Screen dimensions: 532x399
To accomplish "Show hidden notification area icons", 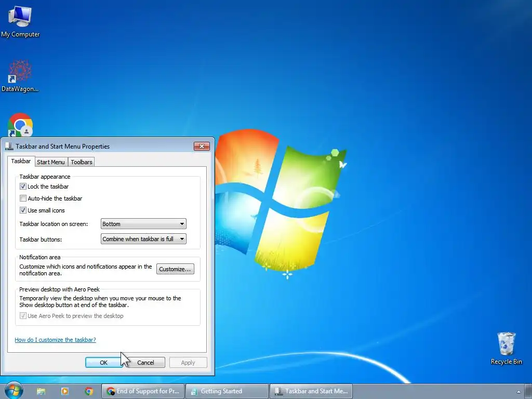I will point(518,392).
